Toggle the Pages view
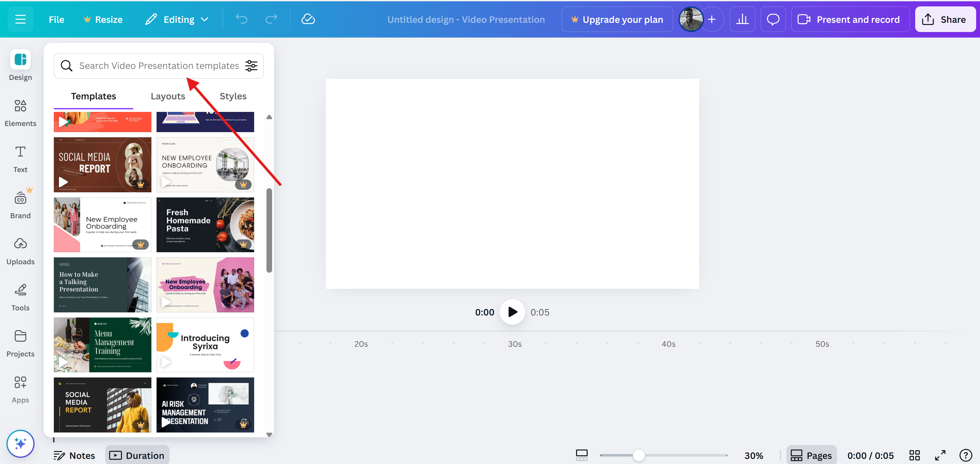Screen dimensions: 980x464 [811, 455]
